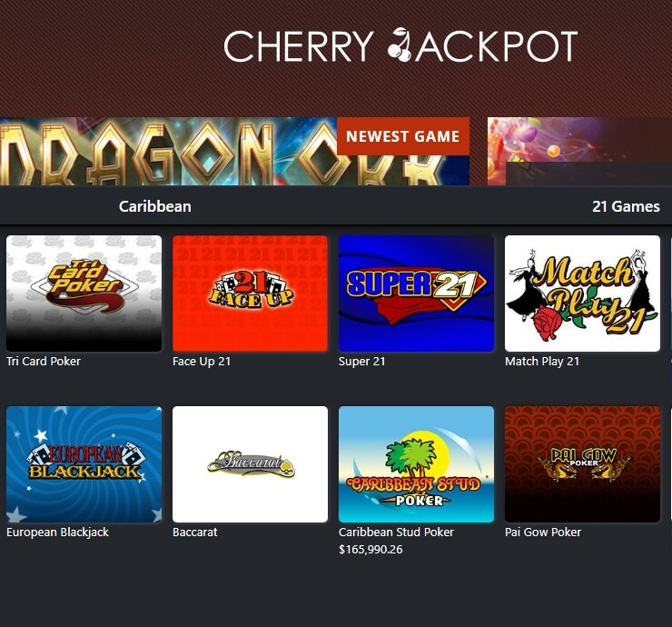Open the Match Play 21 game tile
672x627 pixels.
coord(582,294)
